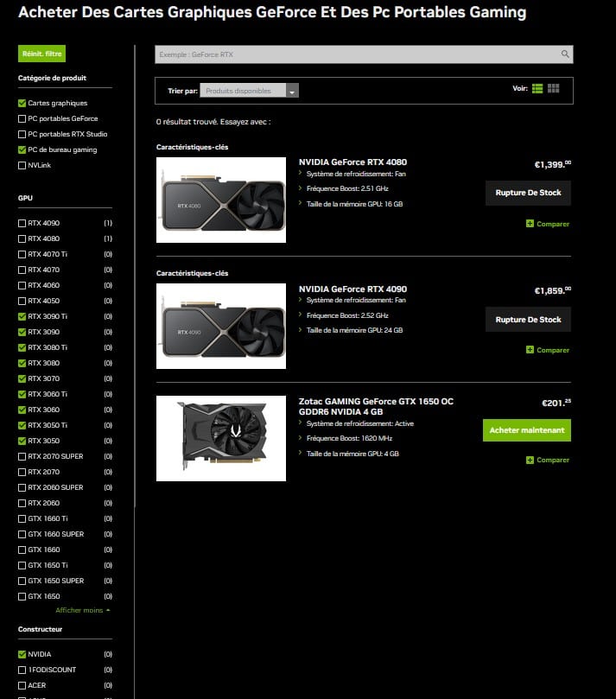Click the RTX 4080 product image
This screenshot has height=699, width=616.
pos(221,200)
